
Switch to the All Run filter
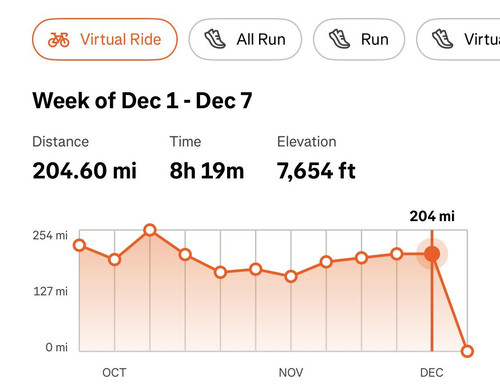pyautogui.click(x=245, y=39)
